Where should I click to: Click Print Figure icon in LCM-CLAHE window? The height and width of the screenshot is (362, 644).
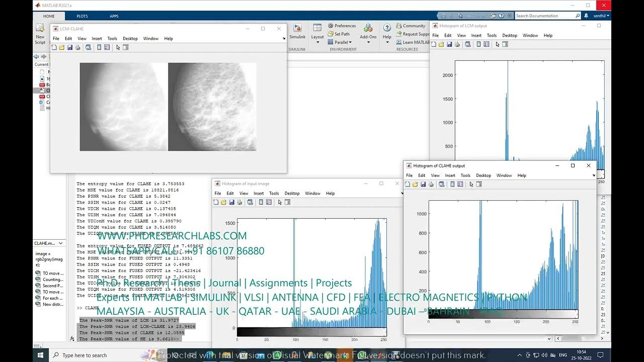click(x=77, y=47)
